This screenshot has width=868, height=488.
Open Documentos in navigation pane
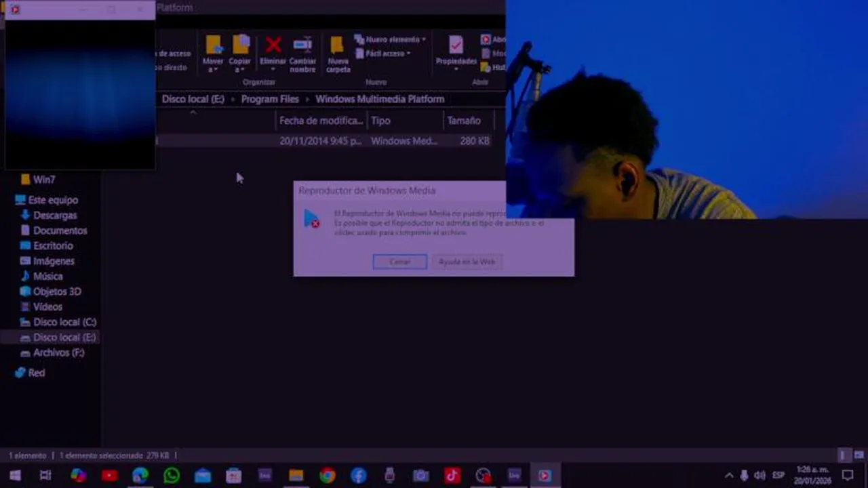(54, 230)
